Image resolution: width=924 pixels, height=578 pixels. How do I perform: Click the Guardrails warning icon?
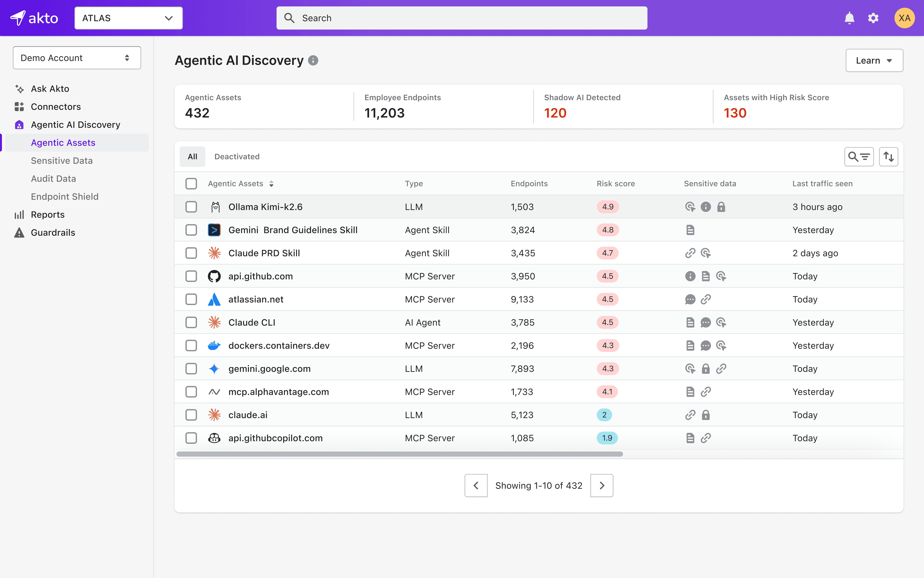coord(19,233)
